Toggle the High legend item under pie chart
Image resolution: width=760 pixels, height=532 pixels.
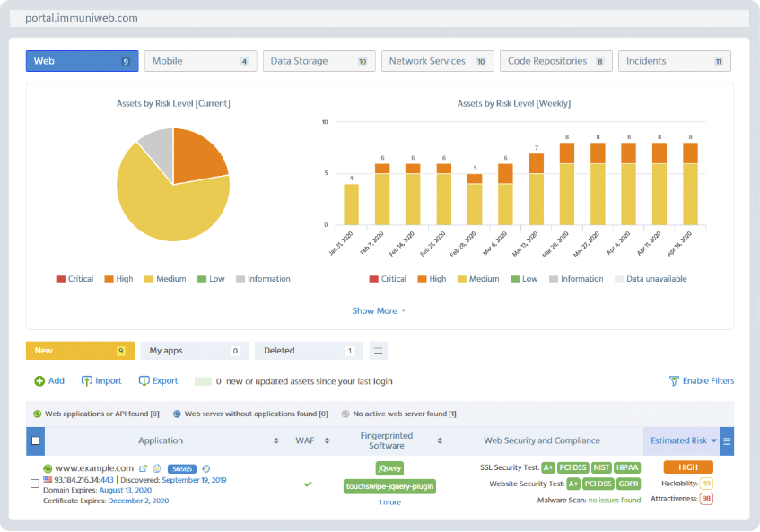[118, 279]
